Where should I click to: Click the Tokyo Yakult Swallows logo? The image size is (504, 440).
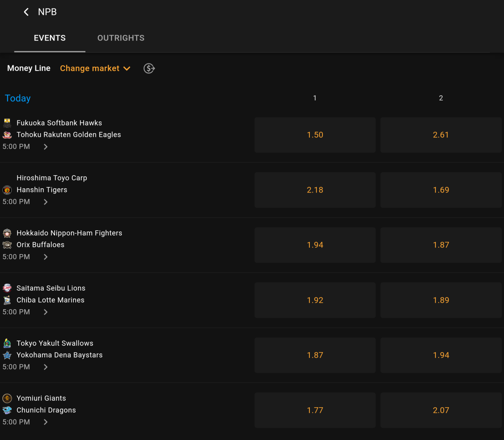pyautogui.click(x=7, y=343)
